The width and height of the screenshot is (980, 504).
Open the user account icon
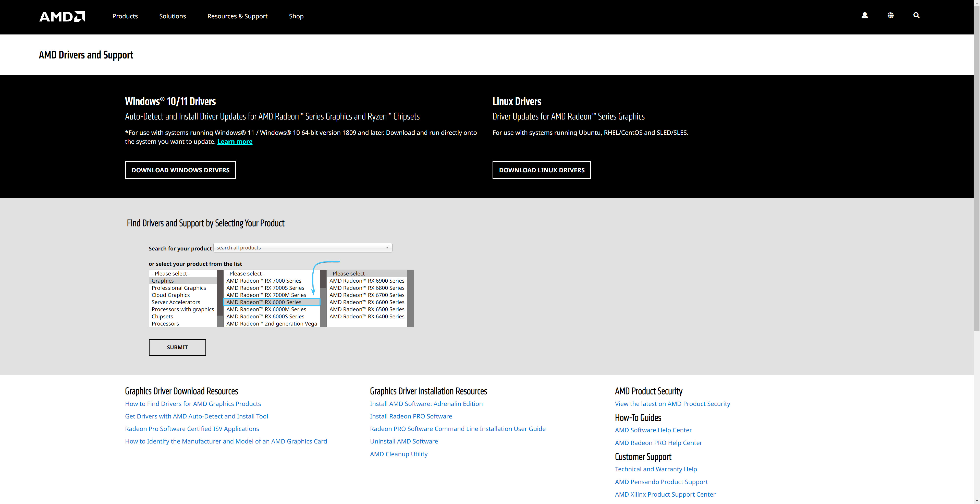[864, 16]
